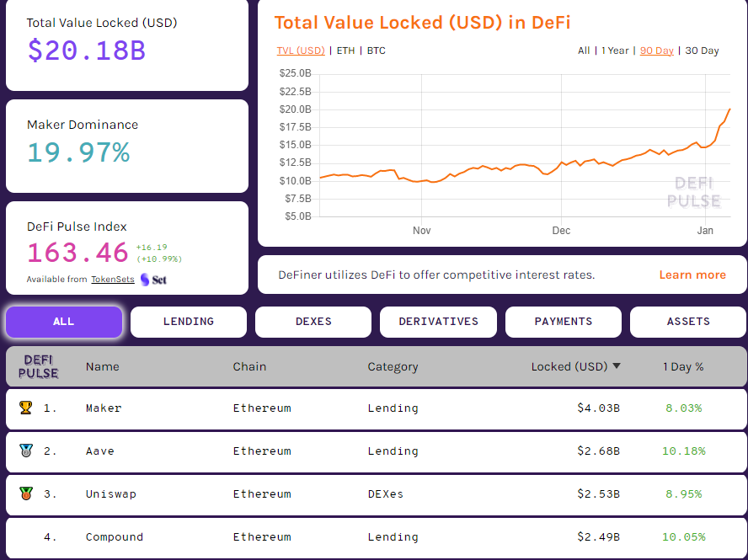Follow the Learn more link
Screen dimensions: 748x560
pyautogui.click(x=692, y=275)
